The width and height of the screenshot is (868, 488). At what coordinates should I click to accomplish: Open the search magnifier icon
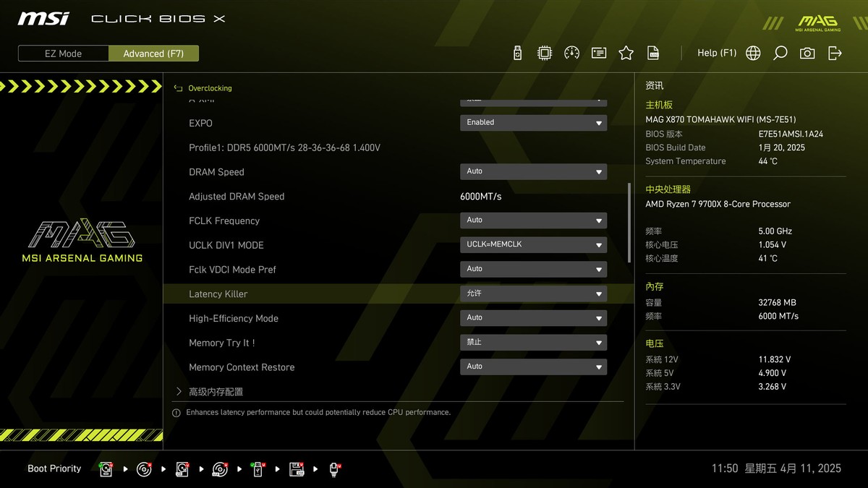click(x=780, y=53)
